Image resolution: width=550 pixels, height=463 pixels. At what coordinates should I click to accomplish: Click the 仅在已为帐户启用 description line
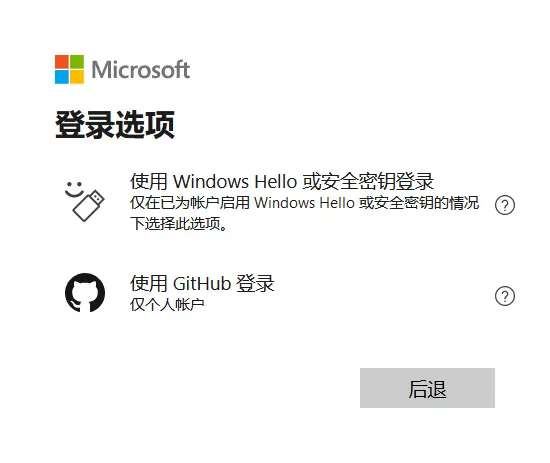pyautogui.click(x=304, y=203)
